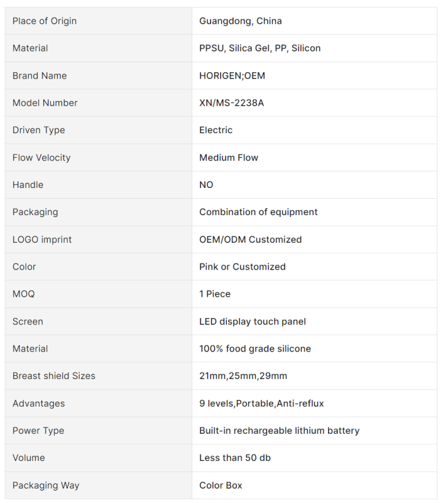Click the Less than 50 db value
The image size is (448, 503).
235,458
